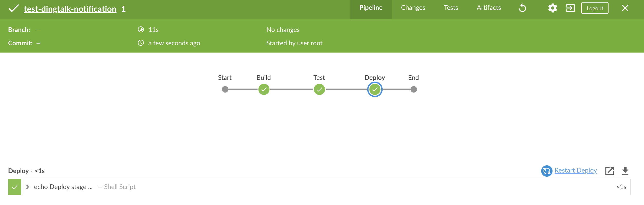This screenshot has height=205, width=644.
Task: Click the Restart Deploy link
Action: pos(576,170)
